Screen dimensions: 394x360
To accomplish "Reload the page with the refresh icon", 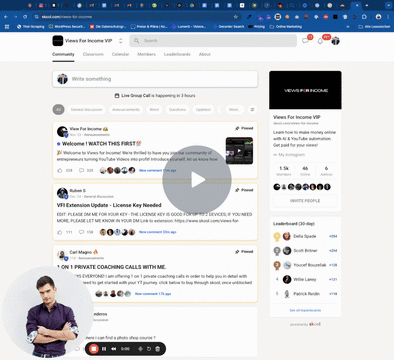I will point(25,17).
